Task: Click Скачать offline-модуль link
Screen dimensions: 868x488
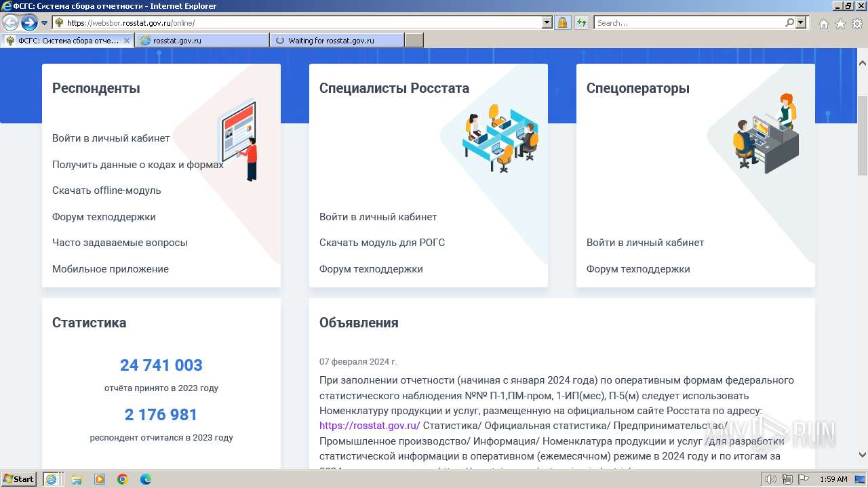Action: click(106, 190)
